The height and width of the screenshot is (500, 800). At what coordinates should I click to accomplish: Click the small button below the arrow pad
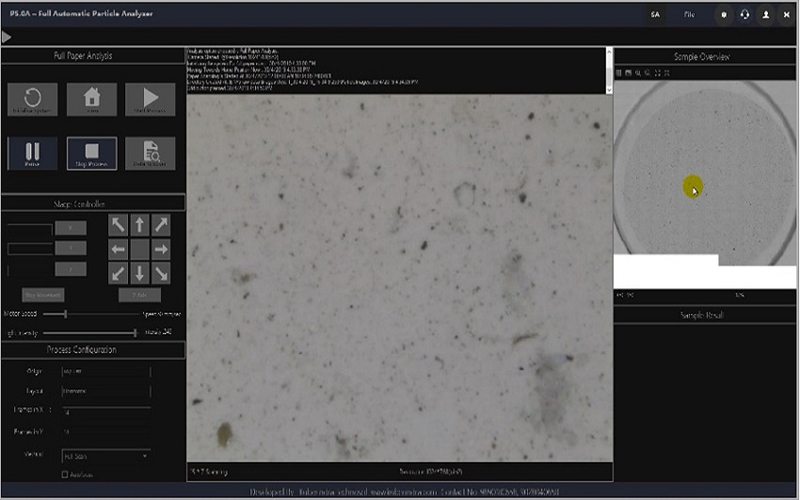140,295
